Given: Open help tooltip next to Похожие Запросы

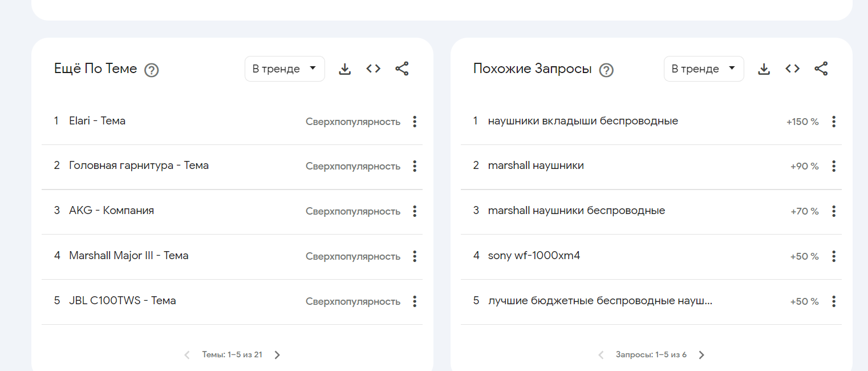Looking at the screenshot, I should click(x=606, y=70).
